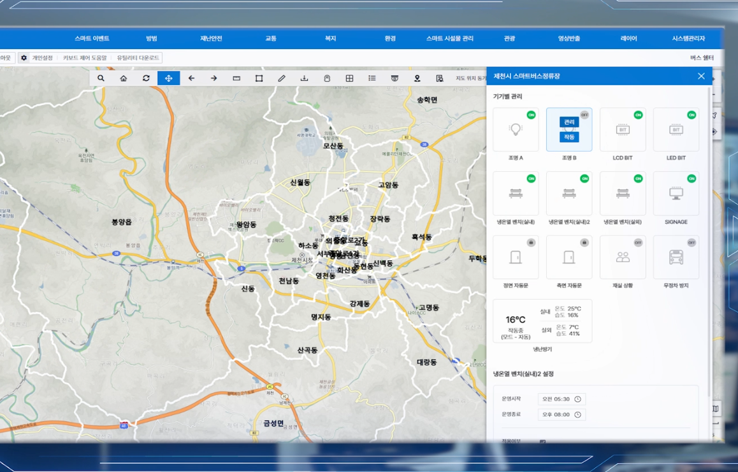Click the refresh arrows icon in map toolbar
Image resolution: width=738 pixels, height=472 pixels.
click(x=146, y=78)
